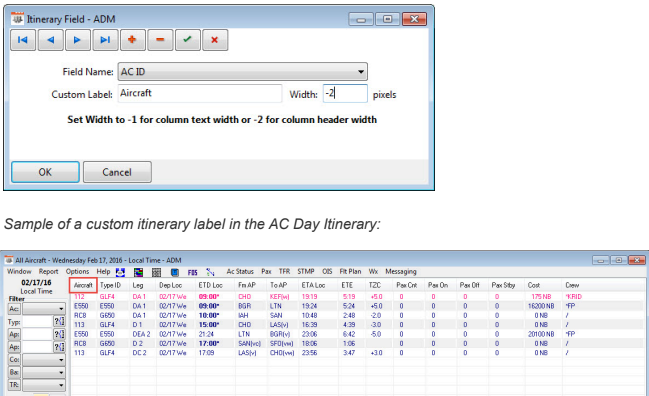Click the 16200 NB cost cell
649x396 pixels.
pyautogui.click(x=541, y=306)
